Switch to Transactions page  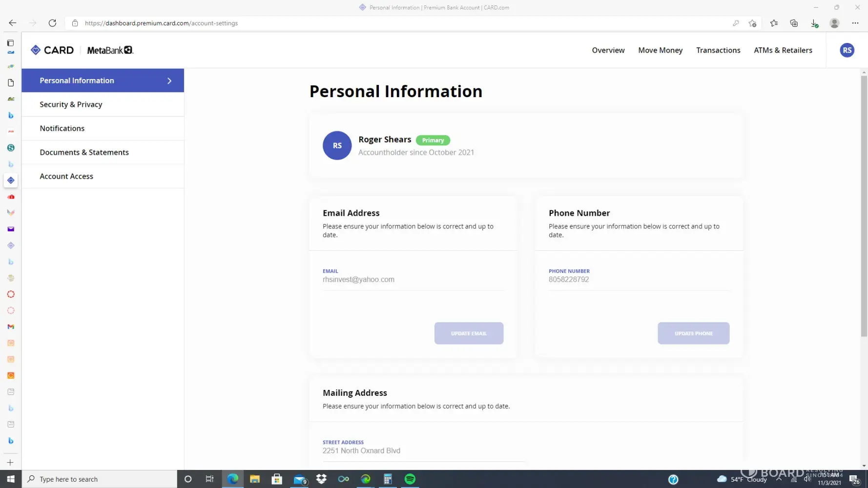point(718,50)
